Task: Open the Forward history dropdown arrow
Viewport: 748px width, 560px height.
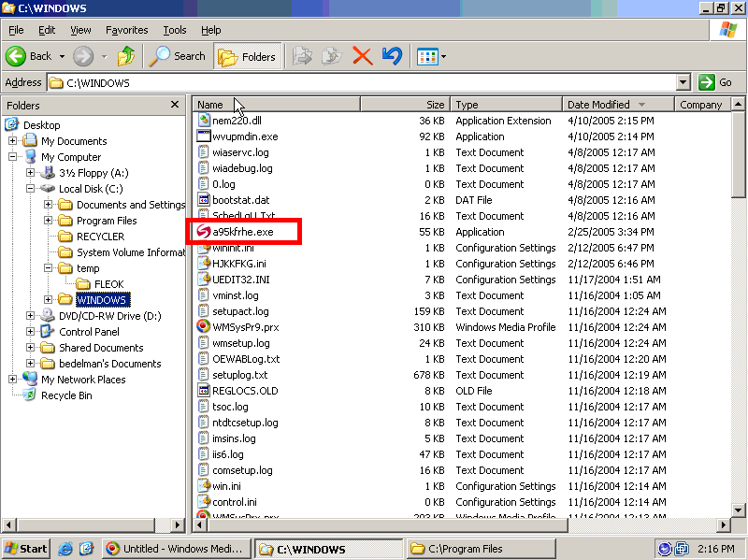Action: (104, 56)
